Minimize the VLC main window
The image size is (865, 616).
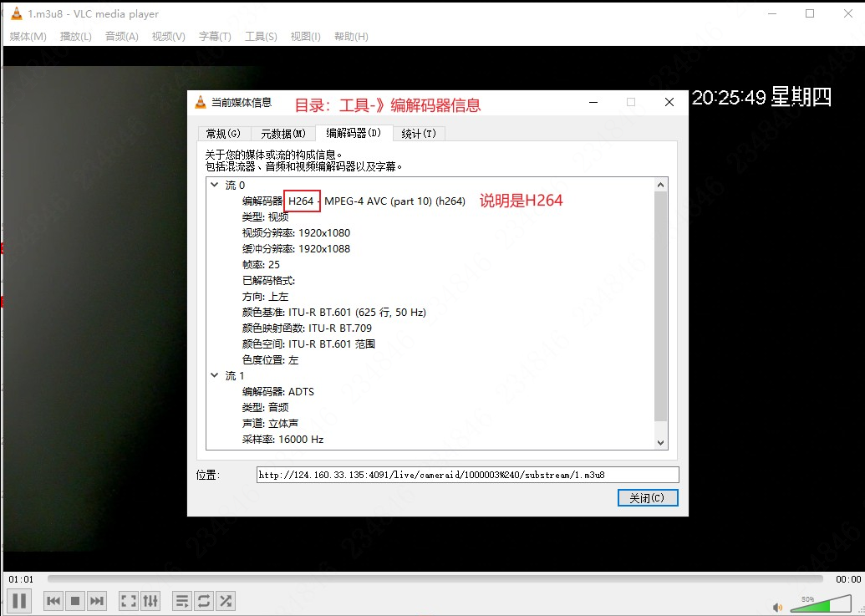coord(771,13)
